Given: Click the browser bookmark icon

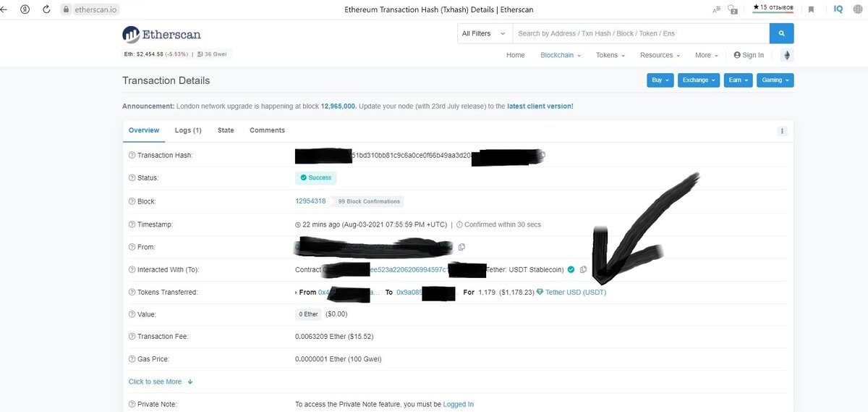Looking at the screenshot, I should click(x=811, y=9).
